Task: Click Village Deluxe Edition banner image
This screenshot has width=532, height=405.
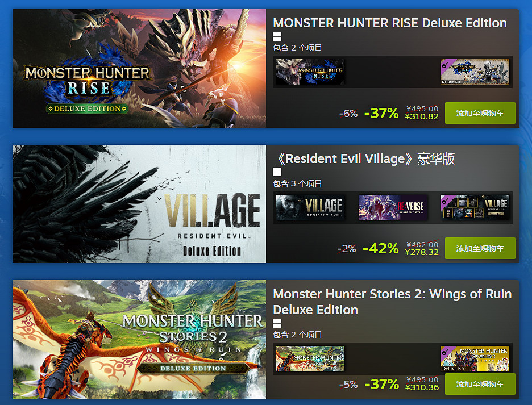Action: (x=139, y=204)
